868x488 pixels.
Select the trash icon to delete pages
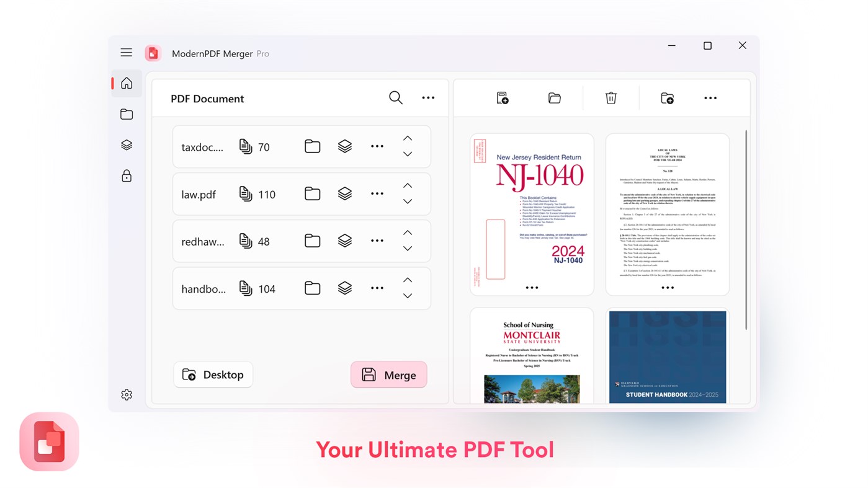tap(611, 97)
